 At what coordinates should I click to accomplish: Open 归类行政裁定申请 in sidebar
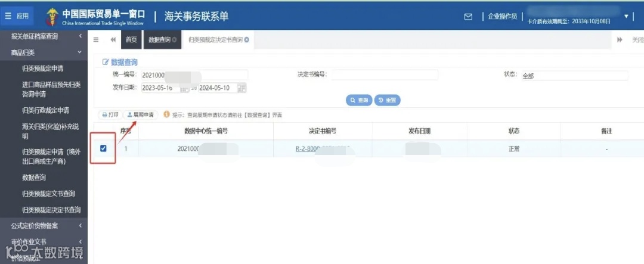[x=45, y=110]
